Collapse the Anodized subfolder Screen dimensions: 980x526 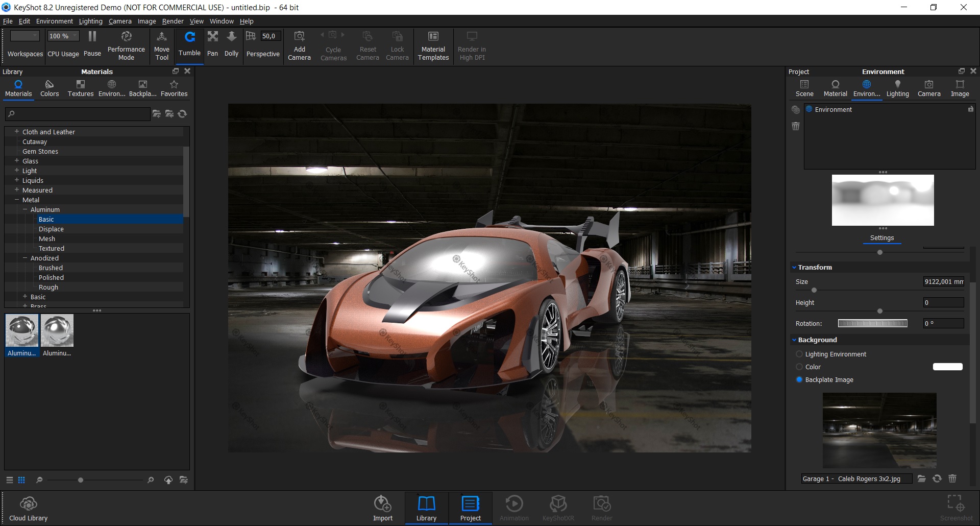pyautogui.click(x=25, y=258)
